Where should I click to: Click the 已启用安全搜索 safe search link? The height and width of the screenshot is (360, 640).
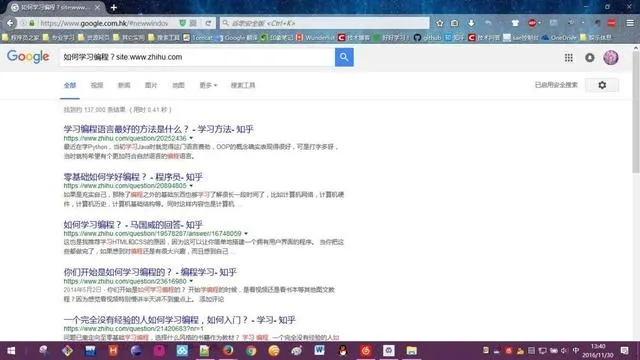pos(556,85)
